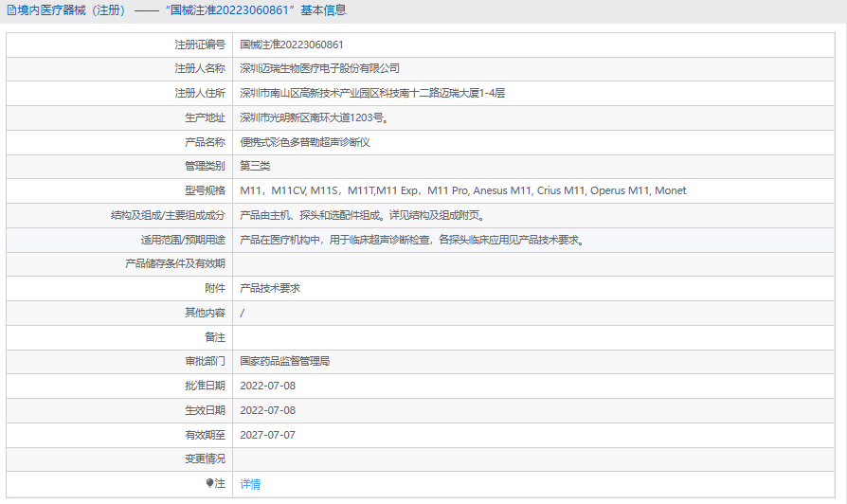Screen dimensions: 847x504
Task: Select the value 第三类
Action: (x=255, y=166)
